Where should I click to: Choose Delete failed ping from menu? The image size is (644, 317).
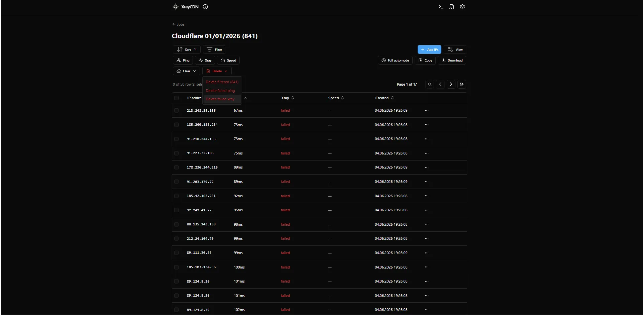(x=222, y=91)
